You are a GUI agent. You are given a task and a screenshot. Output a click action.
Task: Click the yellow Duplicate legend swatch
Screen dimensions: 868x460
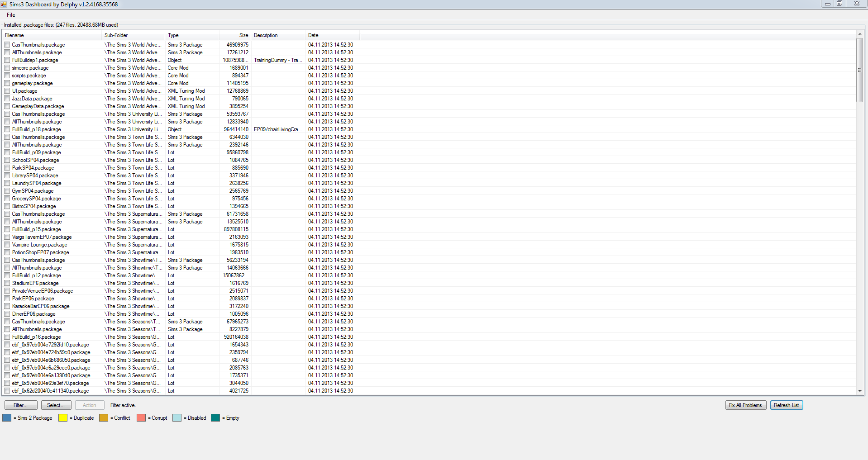[63, 417]
